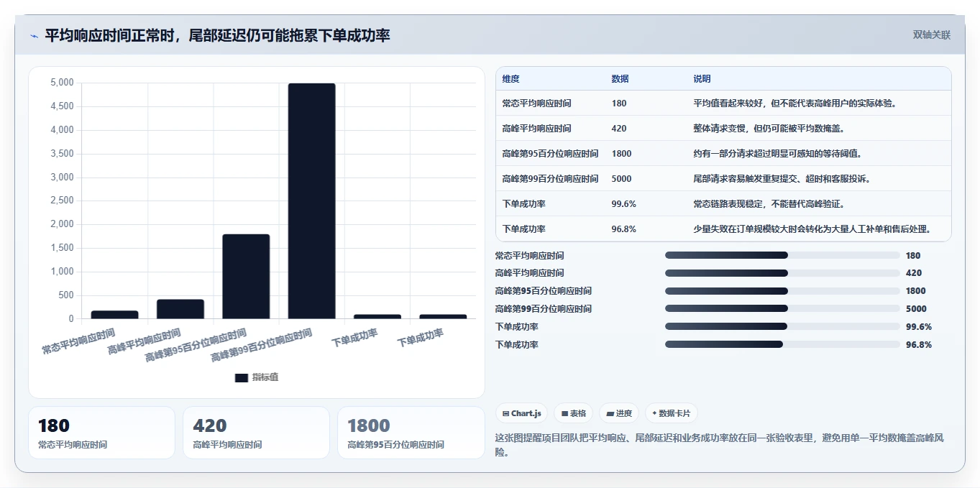
Task: Select the 表格 chip
Action: [x=573, y=413]
